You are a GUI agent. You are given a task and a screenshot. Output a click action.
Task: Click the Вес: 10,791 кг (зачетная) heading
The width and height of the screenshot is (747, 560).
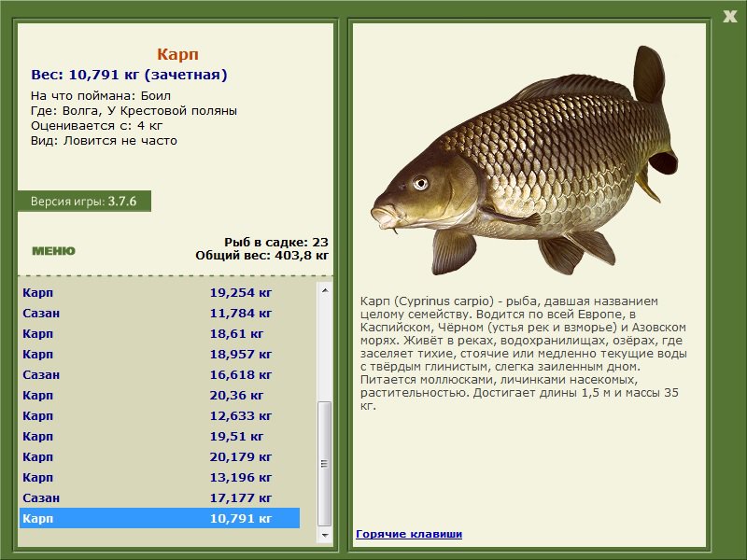click(129, 75)
